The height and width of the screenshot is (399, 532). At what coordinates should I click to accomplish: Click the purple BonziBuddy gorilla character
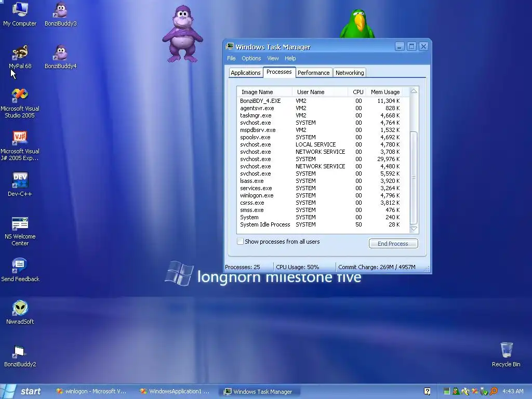[x=182, y=34]
